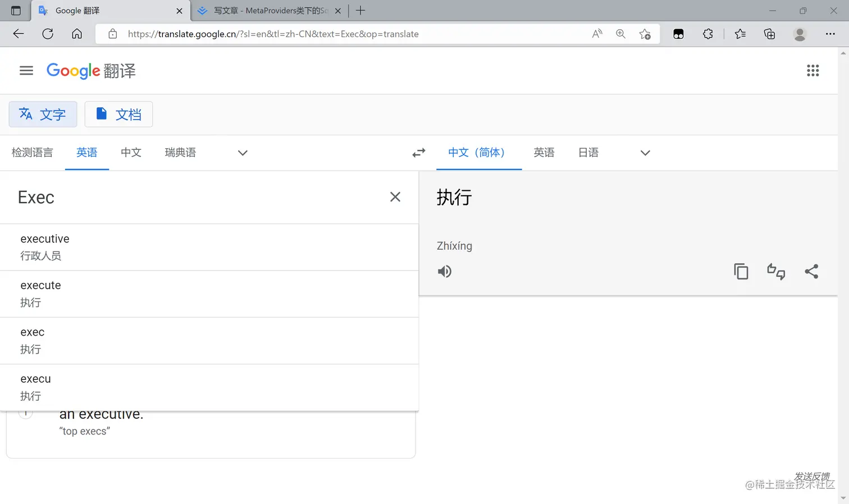Screen dimensions: 849x504
Task: Clear the source text with X
Action: coord(395,197)
